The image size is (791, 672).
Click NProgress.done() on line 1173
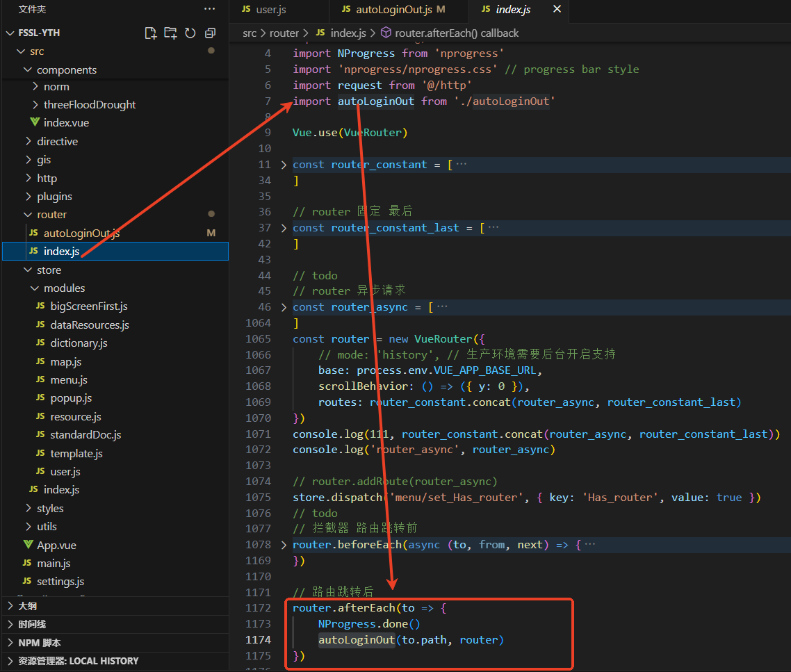click(369, 624)
